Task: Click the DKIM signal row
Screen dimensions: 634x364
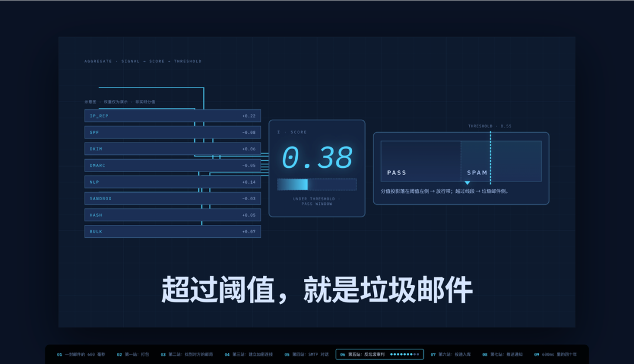Action: pos(173,149)
